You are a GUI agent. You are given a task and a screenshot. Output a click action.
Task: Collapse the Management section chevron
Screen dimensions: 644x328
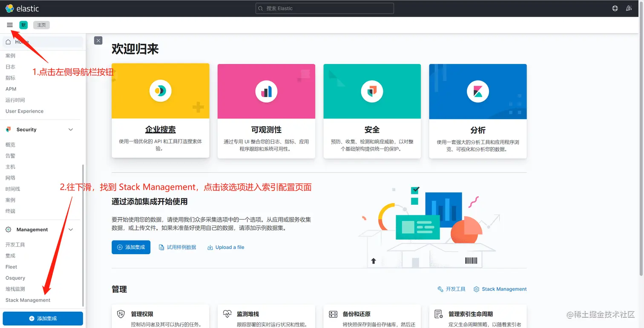pos(71,229)
